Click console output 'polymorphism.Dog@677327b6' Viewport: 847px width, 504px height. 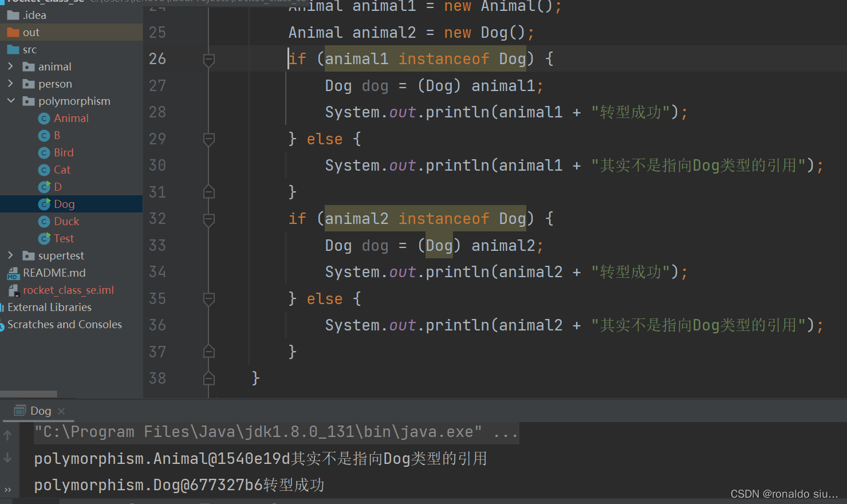[x=148, y=485]
